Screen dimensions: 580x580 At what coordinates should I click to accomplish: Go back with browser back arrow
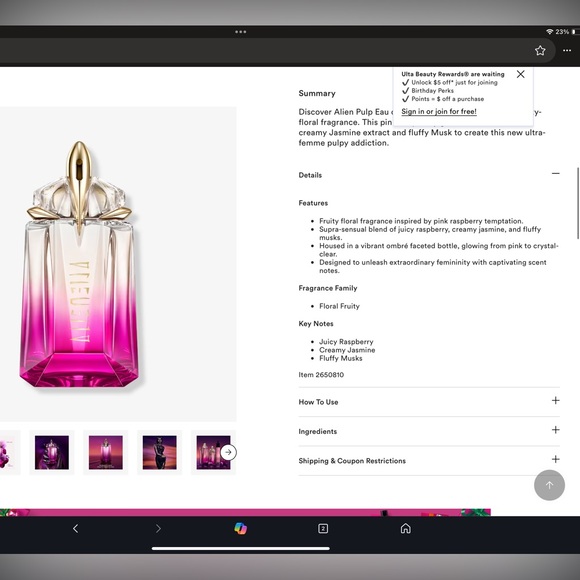pyautogui.click(x=75, y=528)
